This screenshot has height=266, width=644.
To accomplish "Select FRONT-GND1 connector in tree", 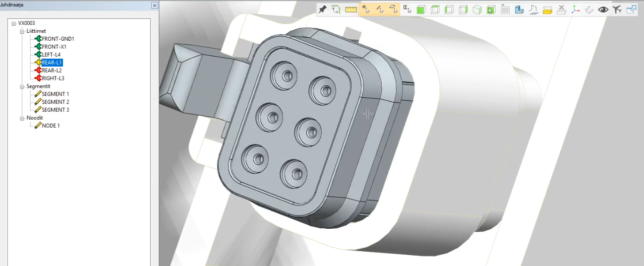I will pyautogui.click(x=58, y=39).
